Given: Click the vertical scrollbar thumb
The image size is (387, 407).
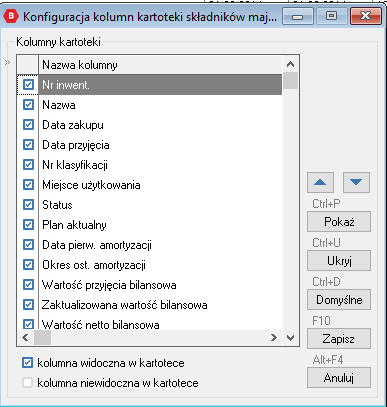Looking at the screenshot, I should [x=290, y=81].
